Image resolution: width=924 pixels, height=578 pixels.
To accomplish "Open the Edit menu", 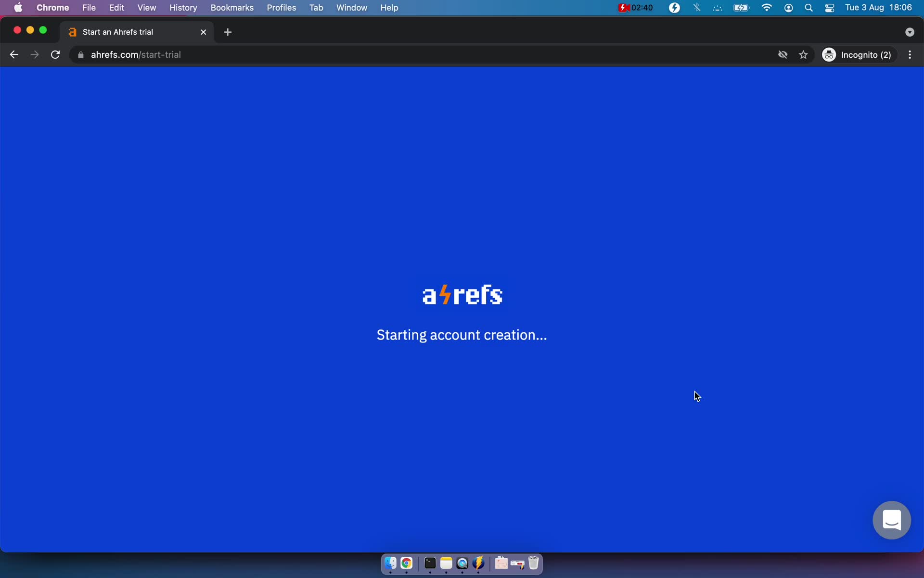I will 116,8.
